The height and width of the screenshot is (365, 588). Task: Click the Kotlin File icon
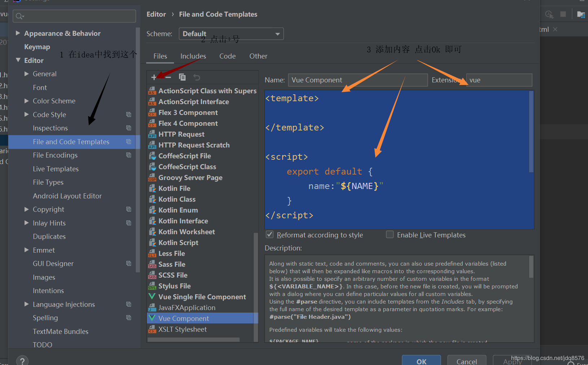pos(152,189)
